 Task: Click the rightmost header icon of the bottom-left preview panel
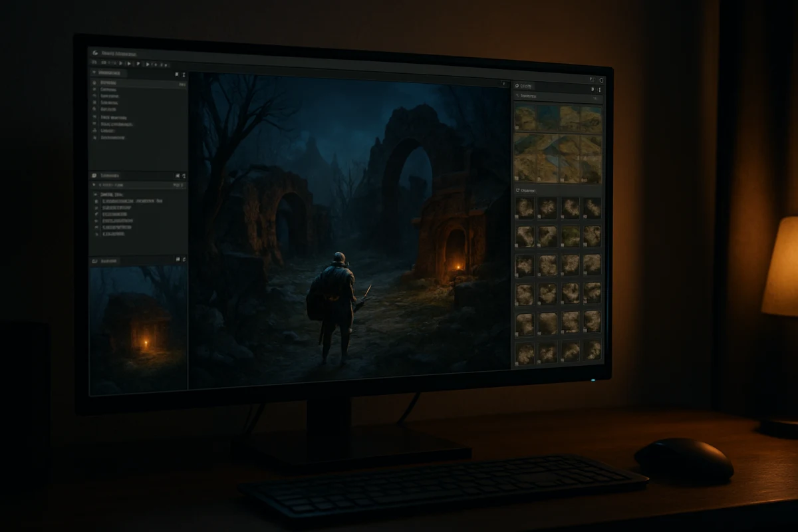tap(184, 259)
